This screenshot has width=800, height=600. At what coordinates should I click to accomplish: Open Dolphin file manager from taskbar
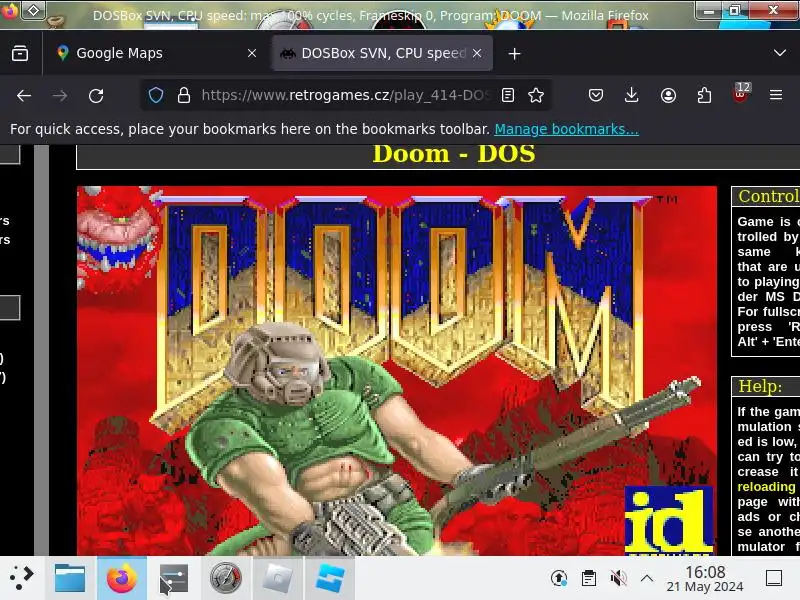pos(70,578)
